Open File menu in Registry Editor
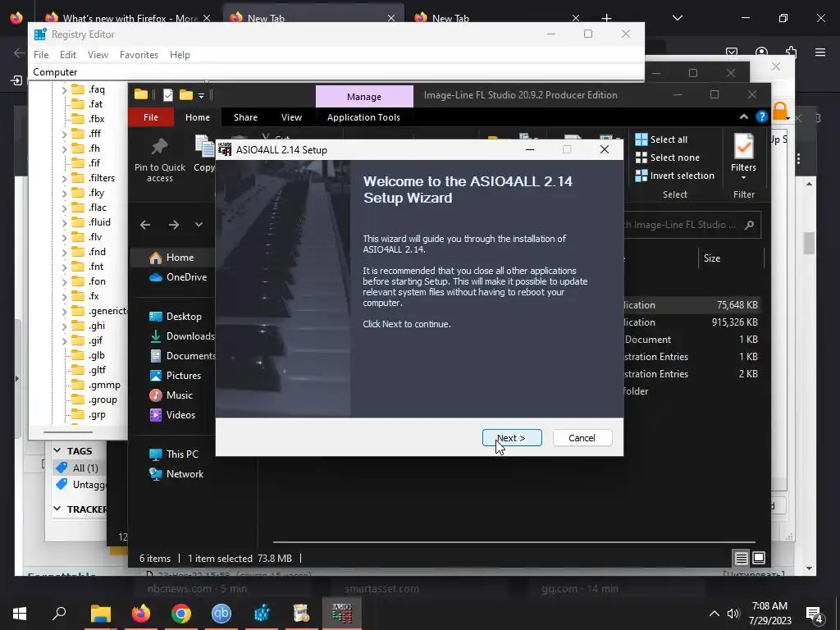Image resolution: width=840 pixels, height=630 pixels. (41, 55)
